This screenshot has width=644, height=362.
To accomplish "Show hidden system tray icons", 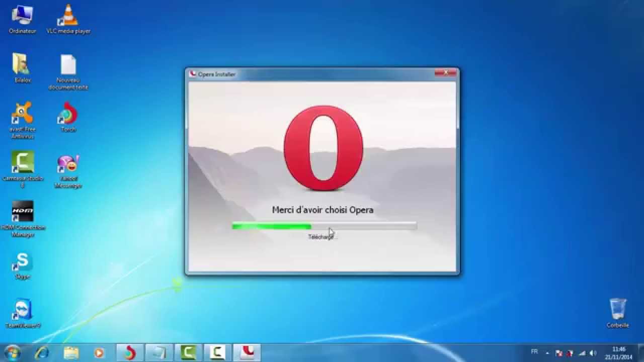I will (x=547, y=353).
